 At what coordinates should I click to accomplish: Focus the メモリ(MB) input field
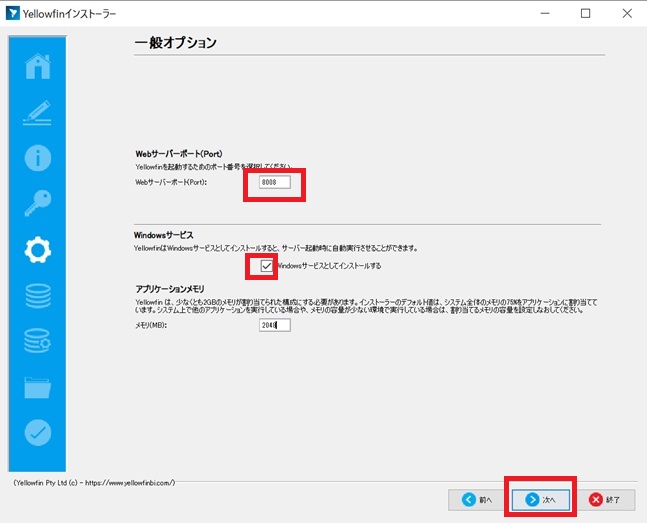[275, 325]
